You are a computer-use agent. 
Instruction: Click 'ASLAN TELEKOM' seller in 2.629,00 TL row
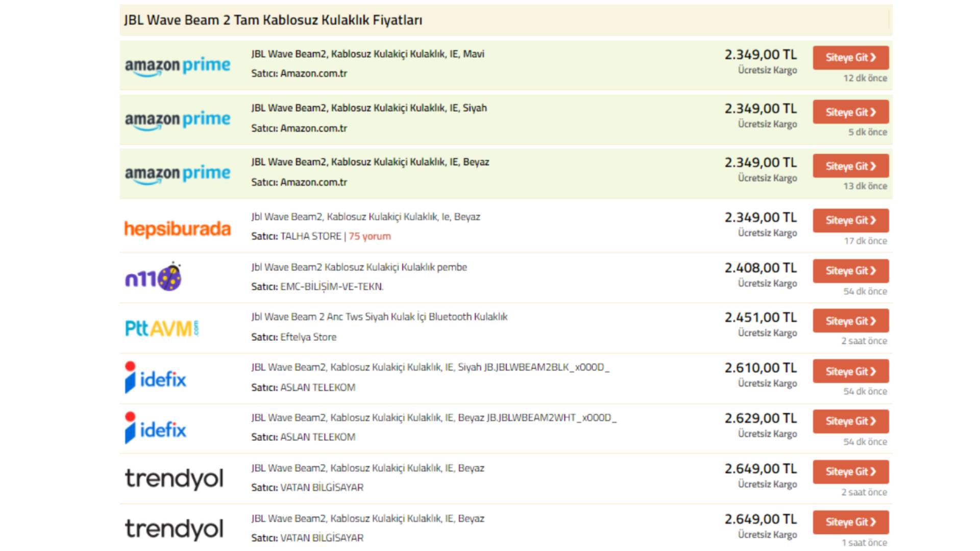317,437
